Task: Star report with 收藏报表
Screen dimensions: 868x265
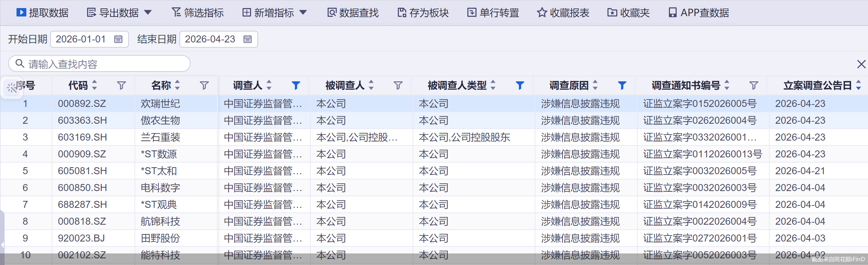Action: 542,13
